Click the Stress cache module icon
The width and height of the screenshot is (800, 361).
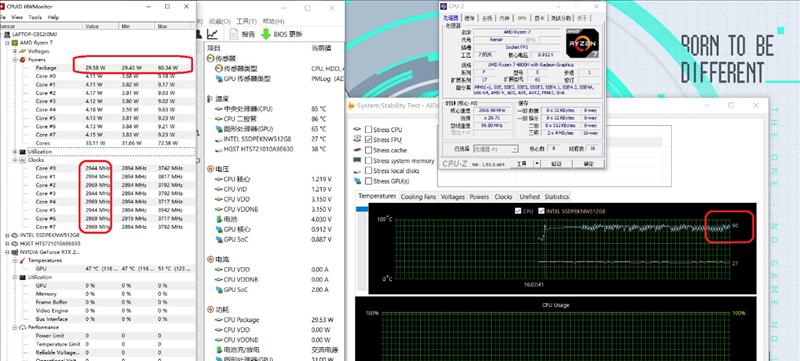tap(357, 150)
